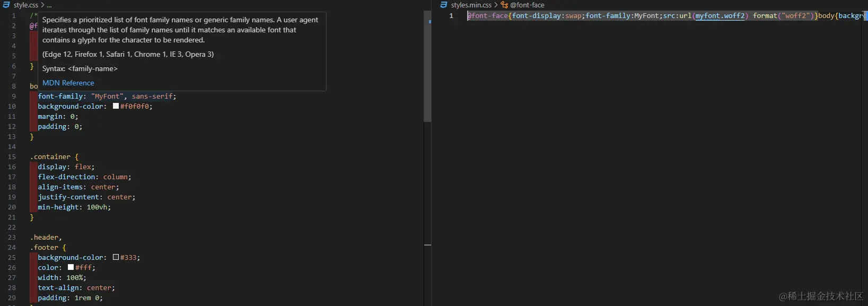Click the .container selector
This screenshot has height=306, width=868.
click(50, 156)
